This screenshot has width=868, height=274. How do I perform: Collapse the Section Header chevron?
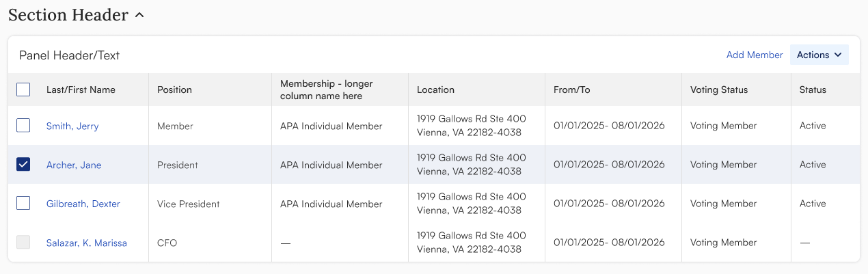coord(139,15)
